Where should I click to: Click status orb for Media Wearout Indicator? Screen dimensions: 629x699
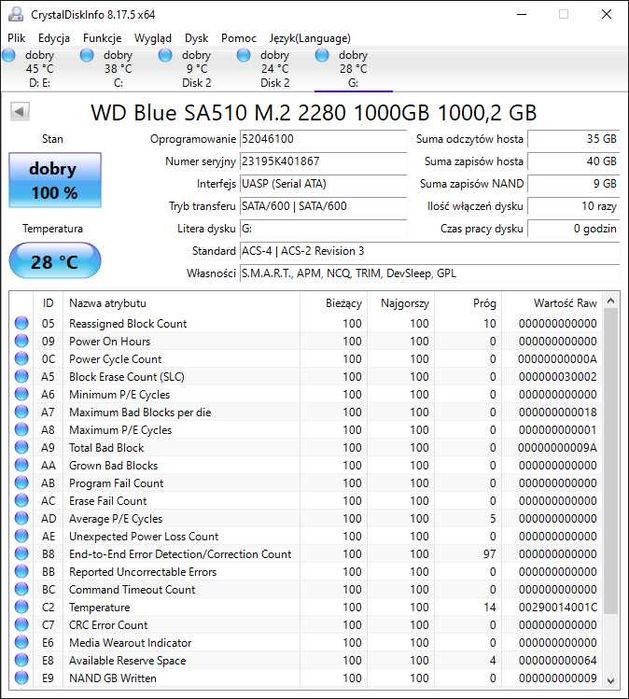tap(21, 642)
